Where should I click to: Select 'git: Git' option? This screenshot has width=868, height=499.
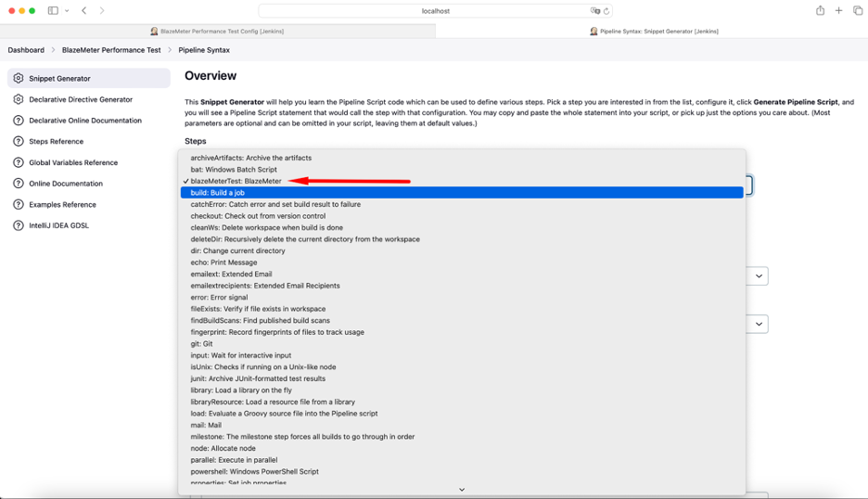click(462, 344)
